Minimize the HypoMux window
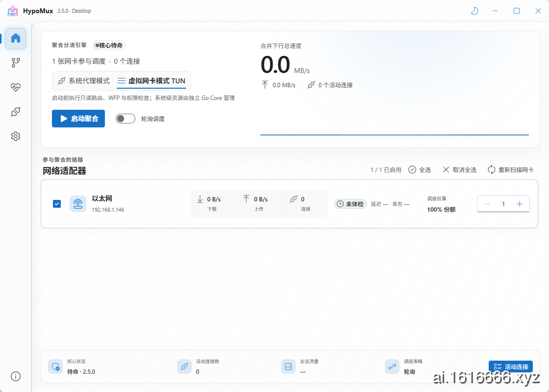This screenshot has width=549, height=392. [495, 11]
